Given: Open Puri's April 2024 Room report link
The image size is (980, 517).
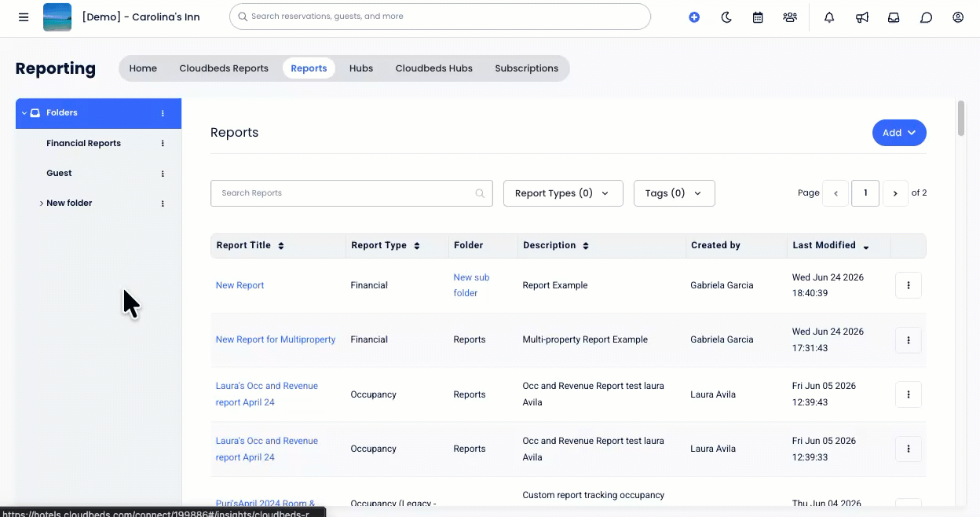Looking at the screenshot, I should (x=265, y=504).
